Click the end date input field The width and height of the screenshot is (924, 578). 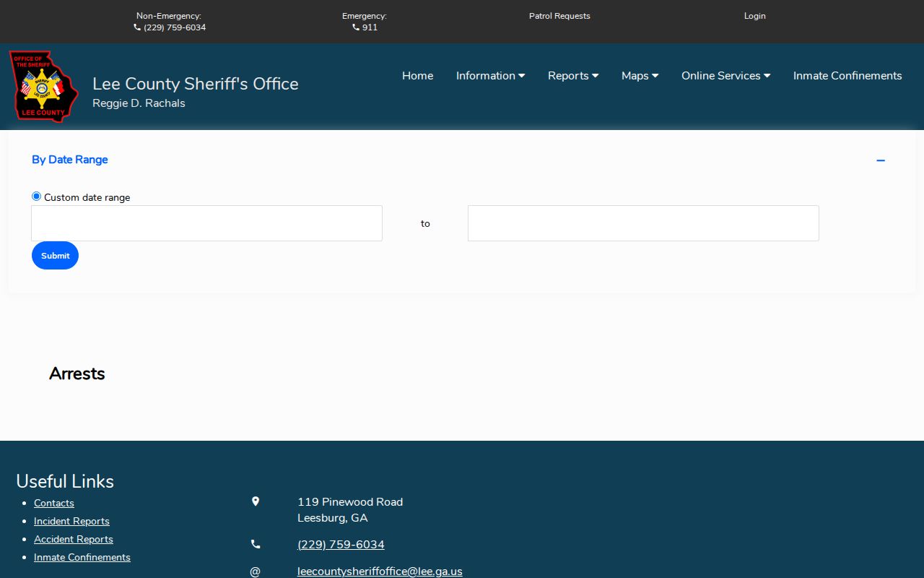coord(643,223)
